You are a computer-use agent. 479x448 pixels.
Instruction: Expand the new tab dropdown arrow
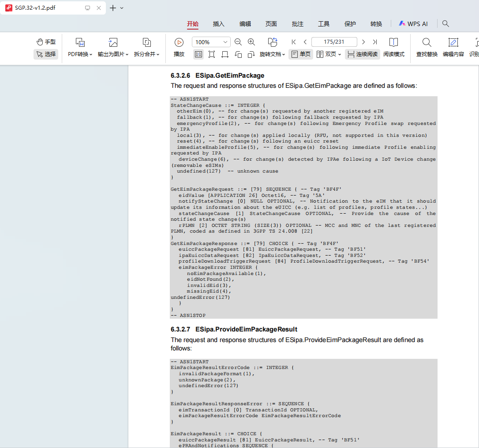coord(122,8)
